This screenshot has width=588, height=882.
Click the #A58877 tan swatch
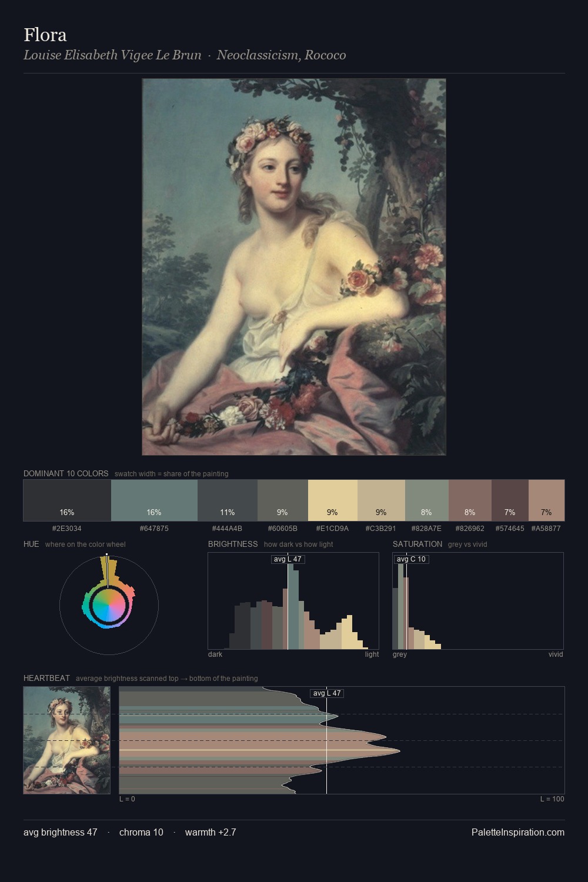pyautogui.click(x=546, y=500)
